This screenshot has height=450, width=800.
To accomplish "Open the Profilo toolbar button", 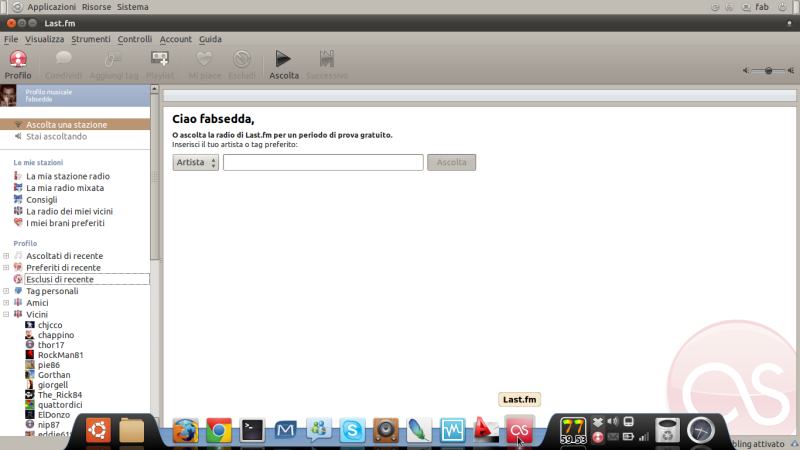I will pos(18,65).
